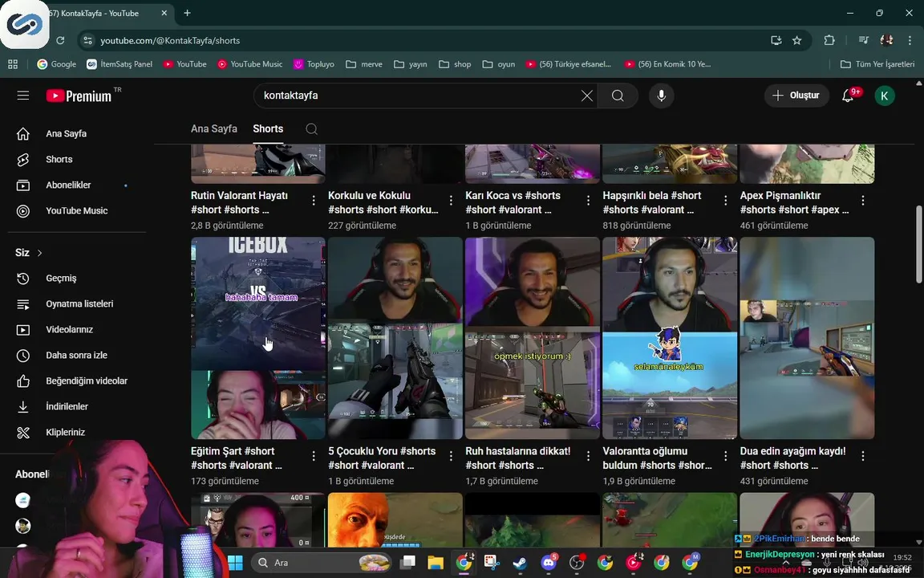924x578 pixels.
Task: Open options for Karı Koca vs short
Action: (588, 201)
